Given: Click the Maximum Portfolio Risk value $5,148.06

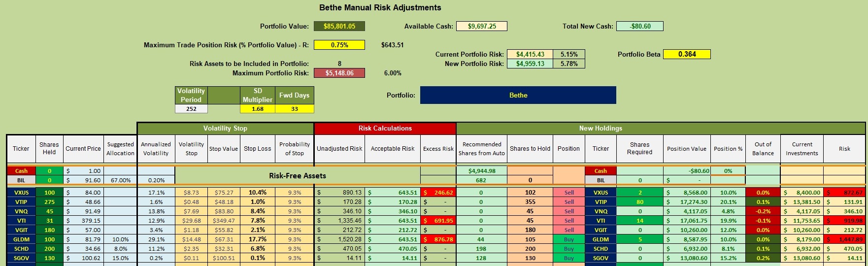Looking at the screenshot, I should [x=339, y=73].
